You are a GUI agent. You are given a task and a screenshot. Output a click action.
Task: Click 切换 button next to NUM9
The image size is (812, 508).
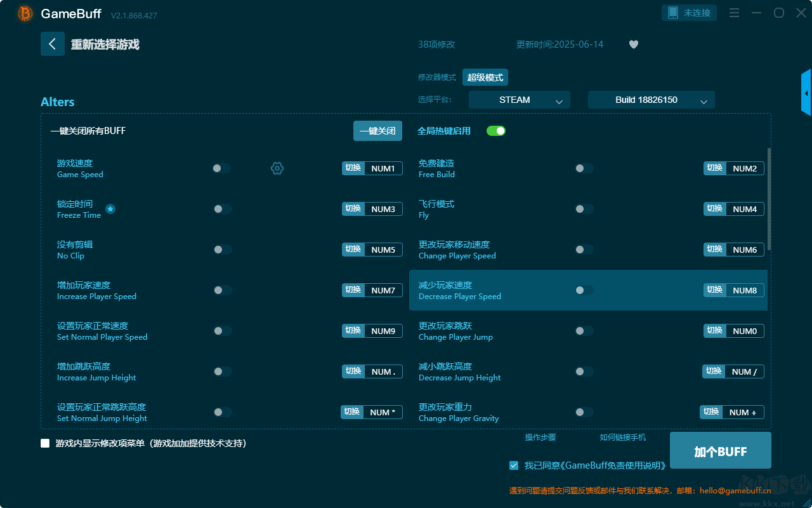pos(353,331)
